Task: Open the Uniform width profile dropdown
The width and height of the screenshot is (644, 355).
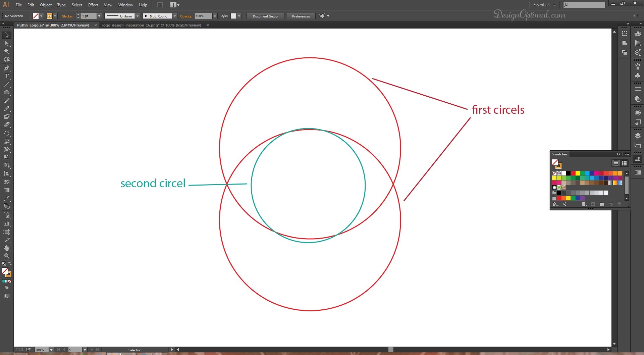Action: tap(138, 16)
